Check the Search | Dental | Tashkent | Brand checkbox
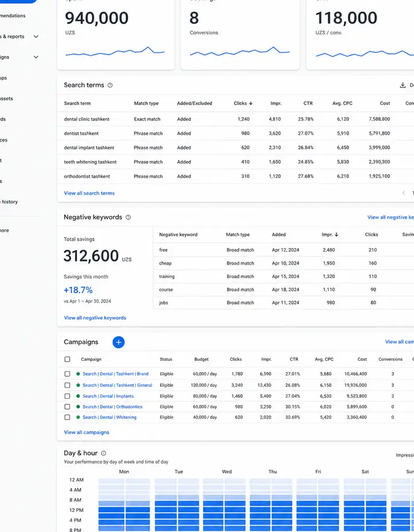 (67, 373)
